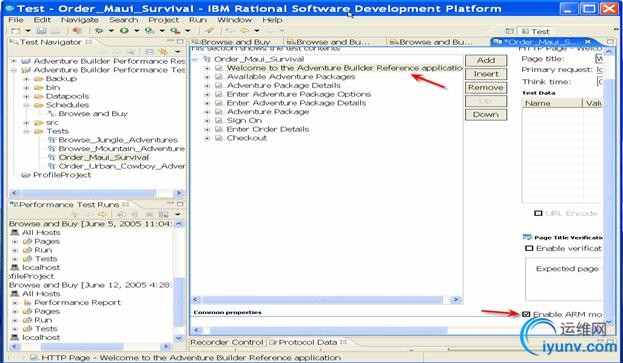Viewport: 623px width, 363px height.
Task: Toggle the Enable ARM mode checkbox
Action: [526, 314]
